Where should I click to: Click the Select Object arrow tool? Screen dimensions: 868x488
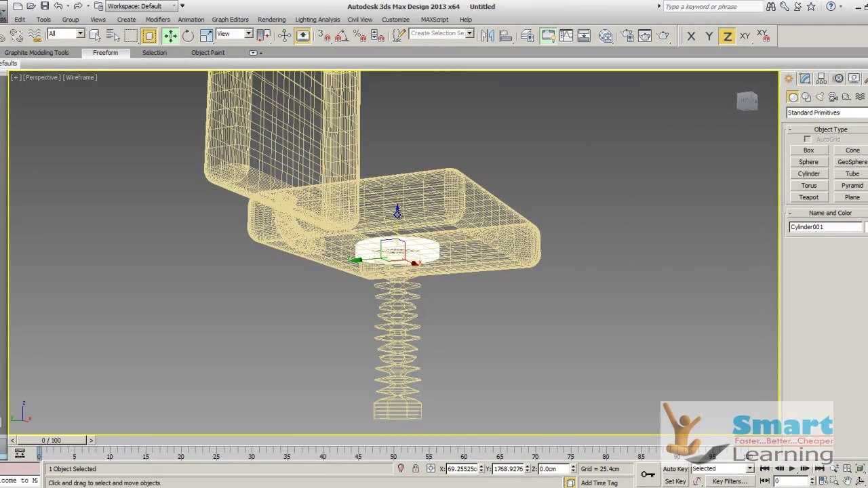95,36
